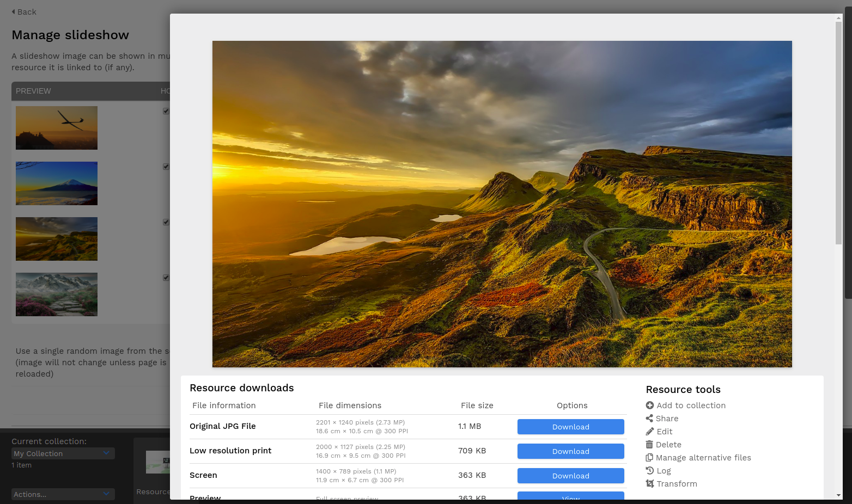
Task: Download the Screen size version
Action: [571, 476]
